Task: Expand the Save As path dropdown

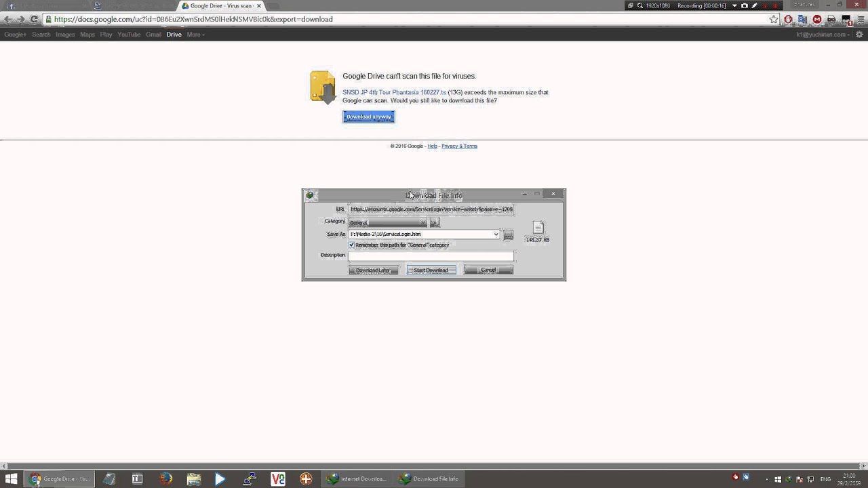Action: pyautogui.click(x=496, y=235)
